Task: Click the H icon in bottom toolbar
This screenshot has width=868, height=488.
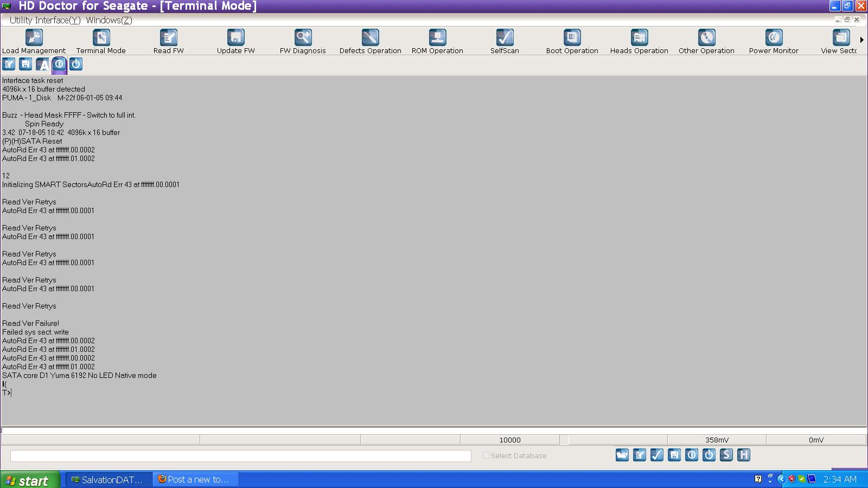Action: click(x=744, y=455)
